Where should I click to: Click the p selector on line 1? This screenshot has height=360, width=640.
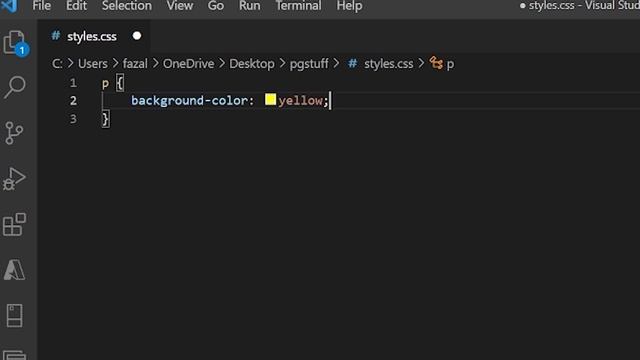[x=105, y=84]
